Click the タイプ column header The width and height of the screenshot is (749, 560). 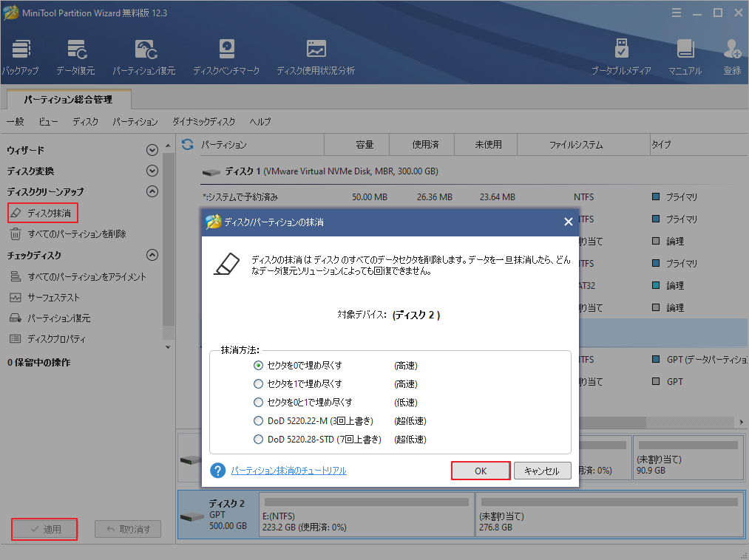pos(699,145)
